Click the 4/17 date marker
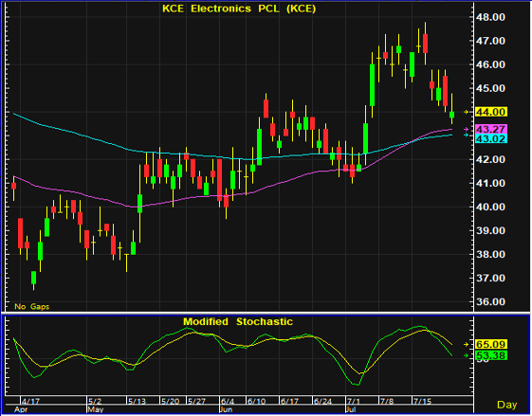The image size is (532, 416). click(x=31, y=401)
